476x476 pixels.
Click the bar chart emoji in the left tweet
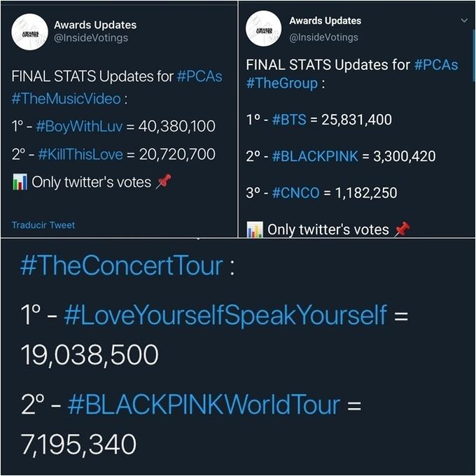tap(20, 182)
